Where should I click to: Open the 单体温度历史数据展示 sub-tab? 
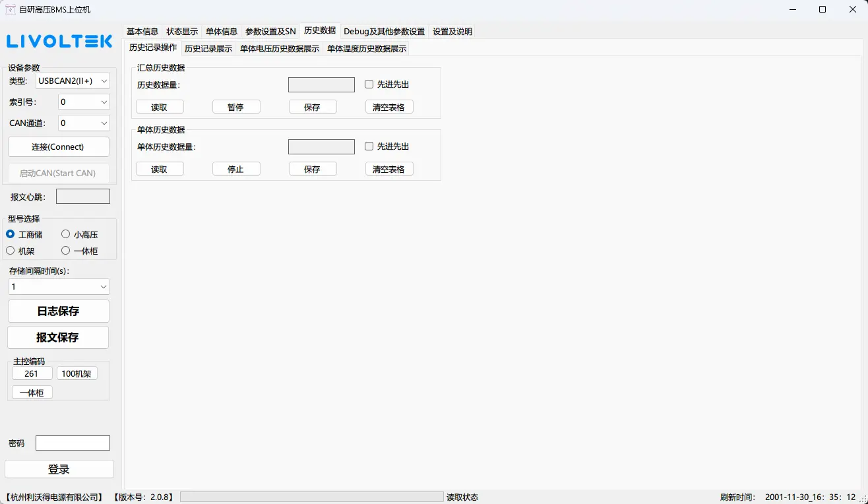coord(367,49)
